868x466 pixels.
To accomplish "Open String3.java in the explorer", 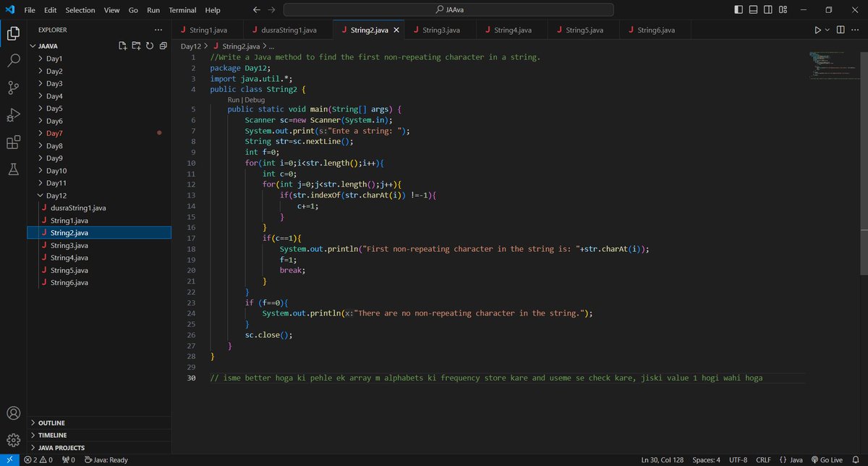I will pyautogui.click(x=100, y=245).
